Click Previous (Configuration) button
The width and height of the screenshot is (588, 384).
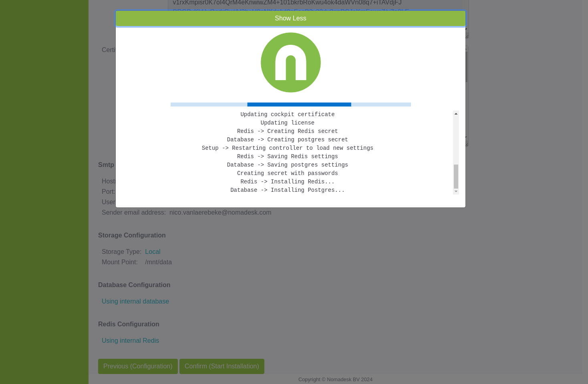coord(138,366)
